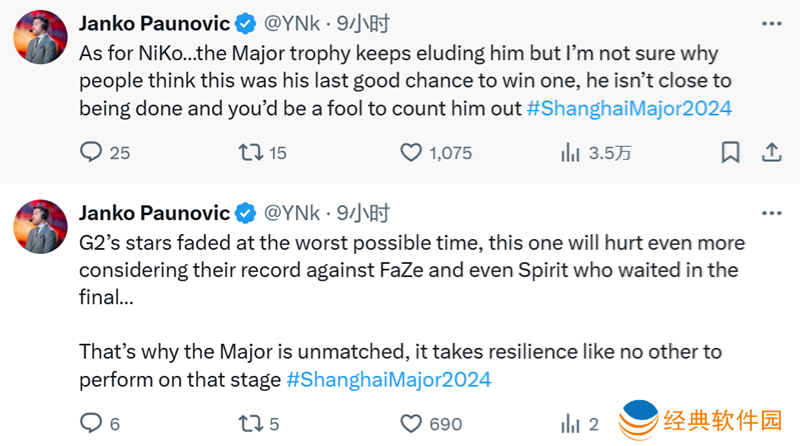Open the first tweet's 9小时 timestamp
This screenshot has height=446, width=800.
[363, 23]
